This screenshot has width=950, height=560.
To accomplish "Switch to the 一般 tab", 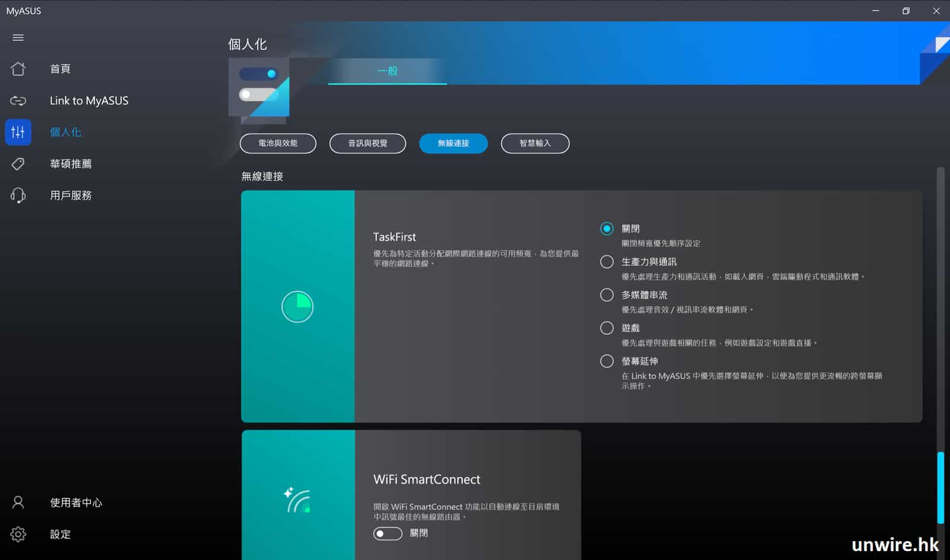I will pos(387,71).
